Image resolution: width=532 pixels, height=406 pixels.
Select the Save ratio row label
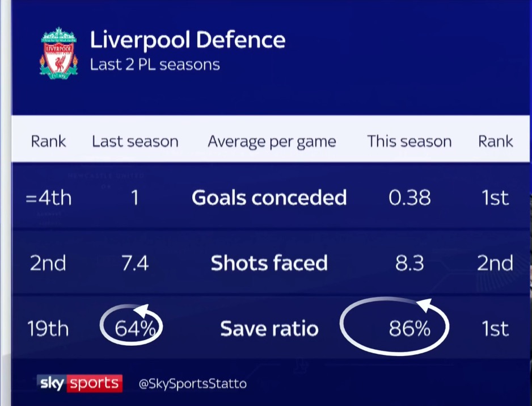coord(269,329)
